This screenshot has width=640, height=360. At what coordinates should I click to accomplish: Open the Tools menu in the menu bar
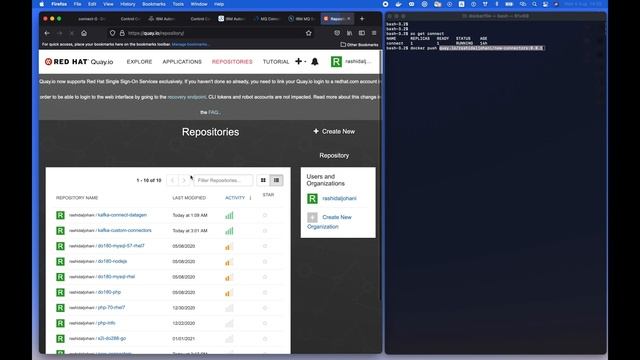pos(178,4)
